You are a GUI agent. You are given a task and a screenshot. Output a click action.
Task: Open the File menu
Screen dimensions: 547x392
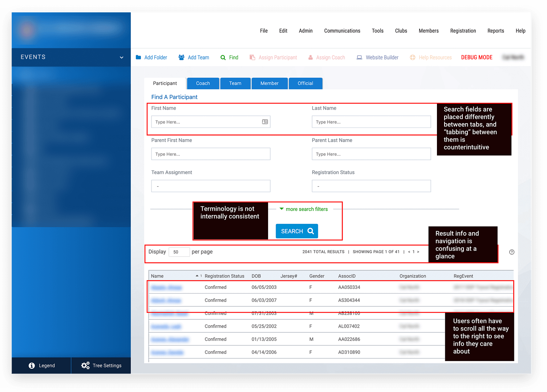click(264, 31)
